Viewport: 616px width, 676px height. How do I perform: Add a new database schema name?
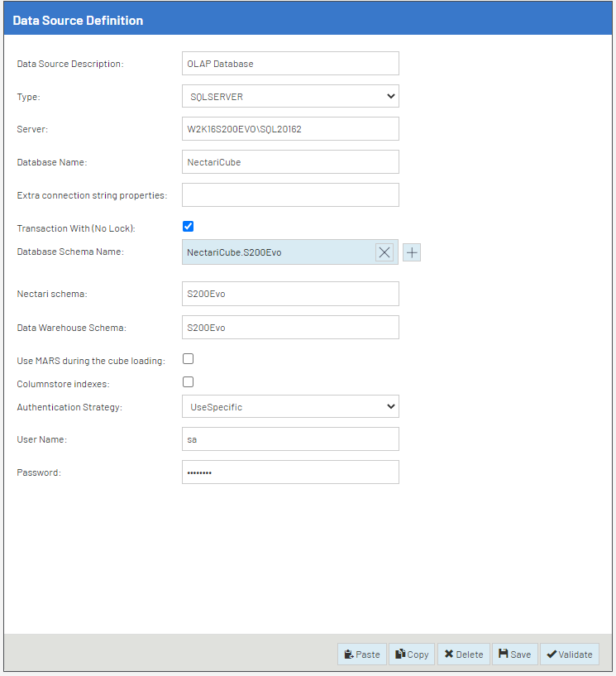[412, 252]
